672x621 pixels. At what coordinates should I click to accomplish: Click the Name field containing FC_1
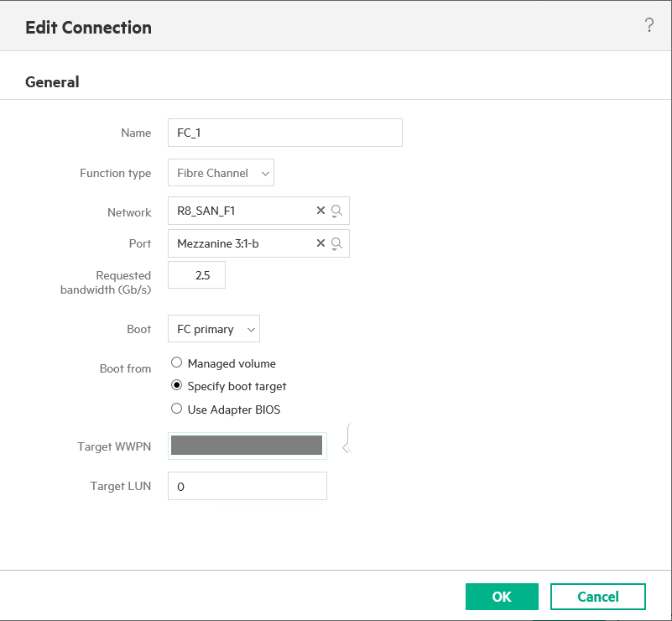click(x=285, y=133)
